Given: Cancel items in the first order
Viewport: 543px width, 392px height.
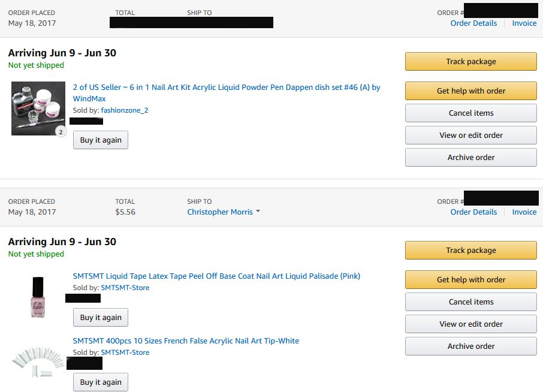Looking at the screenshot, I should [470, 113].
